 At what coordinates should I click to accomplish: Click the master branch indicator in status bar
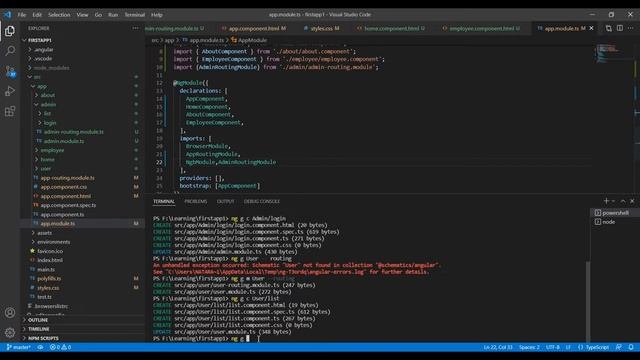click(x=18, y=347)
